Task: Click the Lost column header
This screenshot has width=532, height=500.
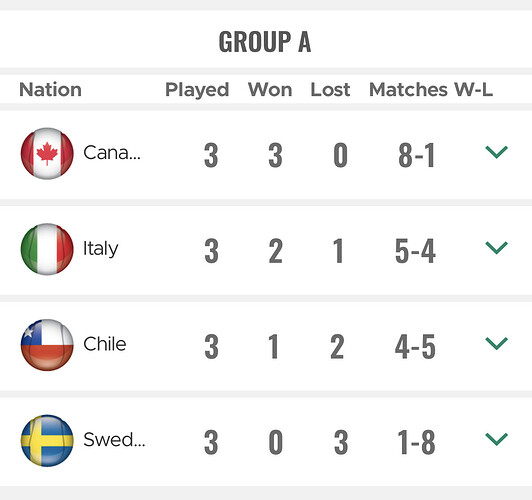Action: (330, 90)
